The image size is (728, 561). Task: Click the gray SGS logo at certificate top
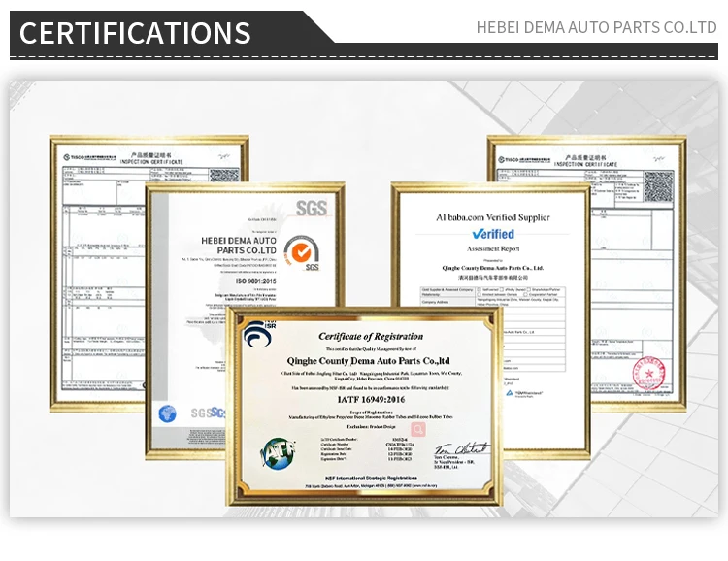tap(312, 207)
